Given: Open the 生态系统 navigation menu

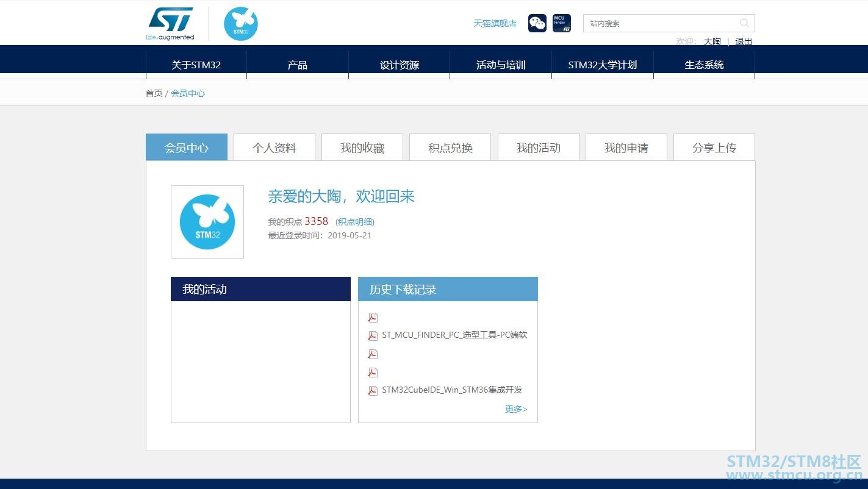Looking at the screenshot, I should click(x=705, y=65).
